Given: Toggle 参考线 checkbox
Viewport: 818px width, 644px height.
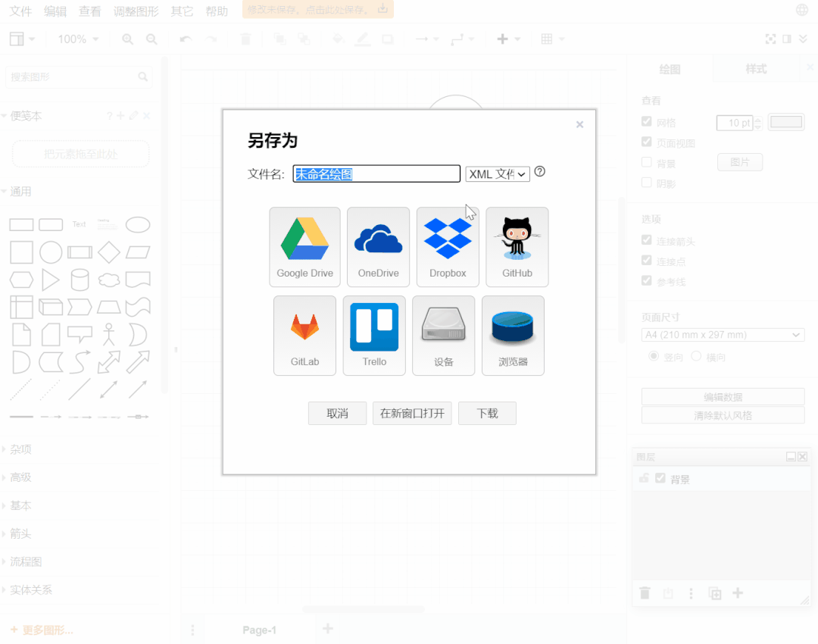Looking at the screenshot, I should pos(647,281).
